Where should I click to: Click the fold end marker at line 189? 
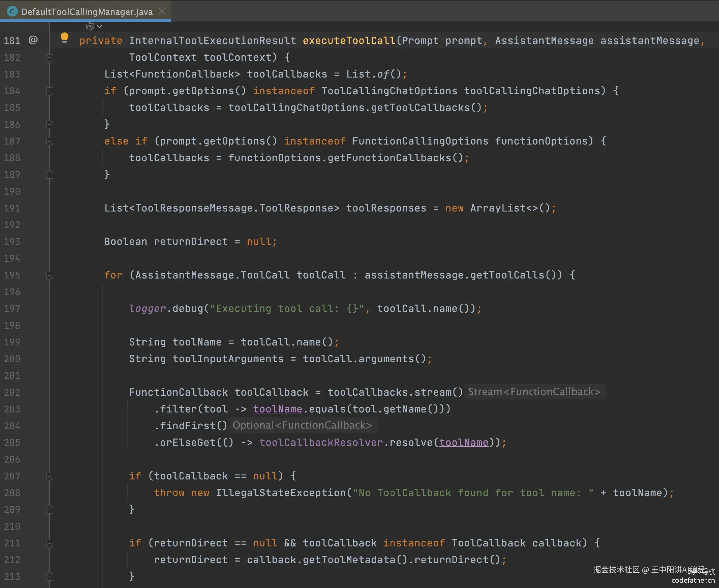[x=49, y=175]
